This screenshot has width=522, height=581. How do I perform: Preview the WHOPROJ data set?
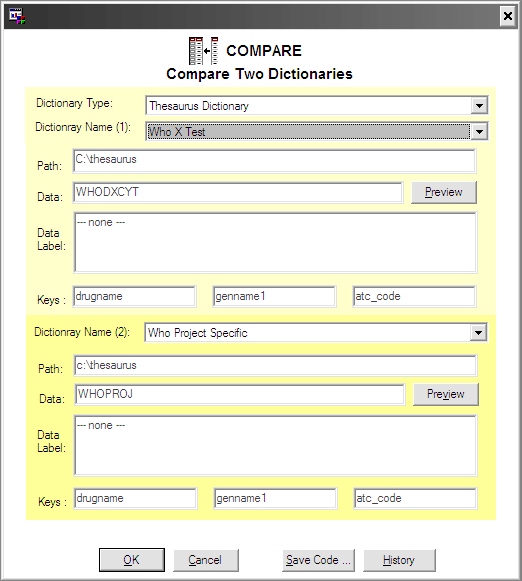pyautogui.click(x=446, y=394)
